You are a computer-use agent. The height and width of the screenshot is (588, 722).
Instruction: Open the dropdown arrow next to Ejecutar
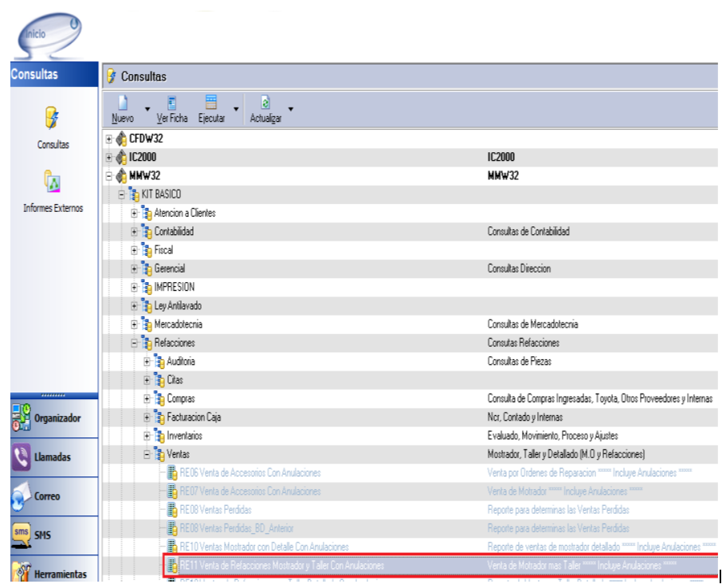pos(236,109)
